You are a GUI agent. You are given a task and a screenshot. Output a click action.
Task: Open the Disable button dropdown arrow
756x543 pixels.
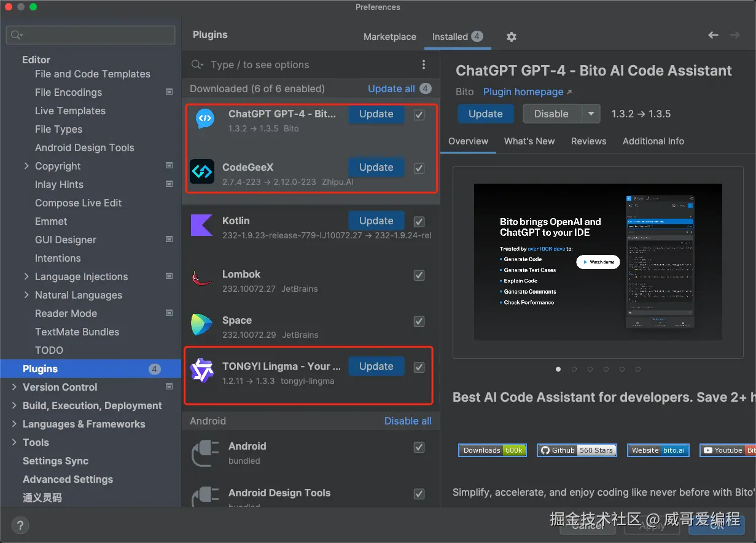click(591, 114)
